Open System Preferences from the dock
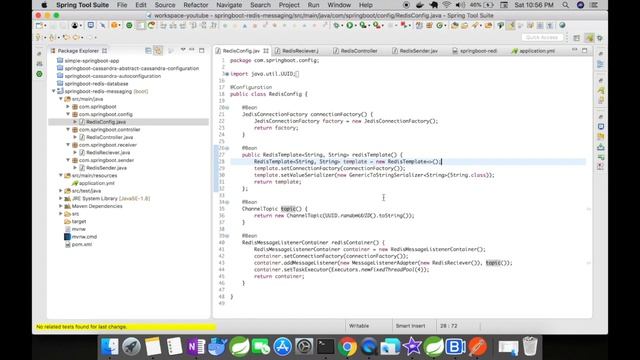This screenshot has height=360, width=640. 304,347
